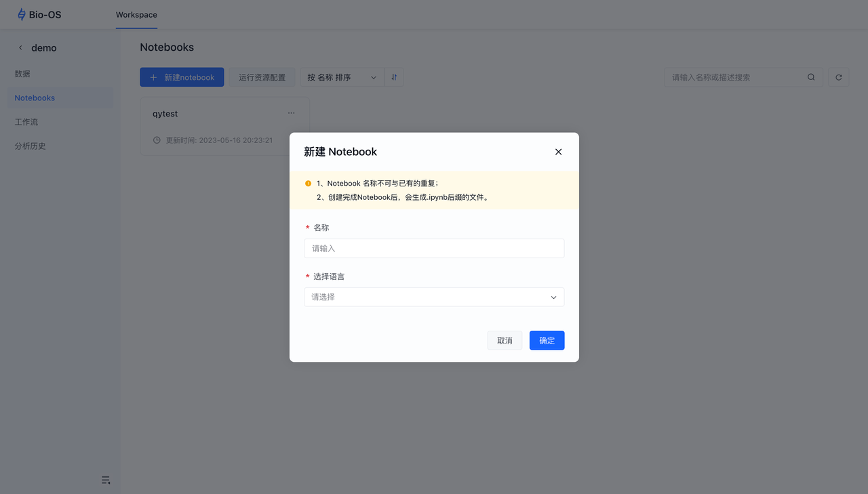Open the 选择语言 dropdown
Viewport: 868px width, 494px height.
434,297
